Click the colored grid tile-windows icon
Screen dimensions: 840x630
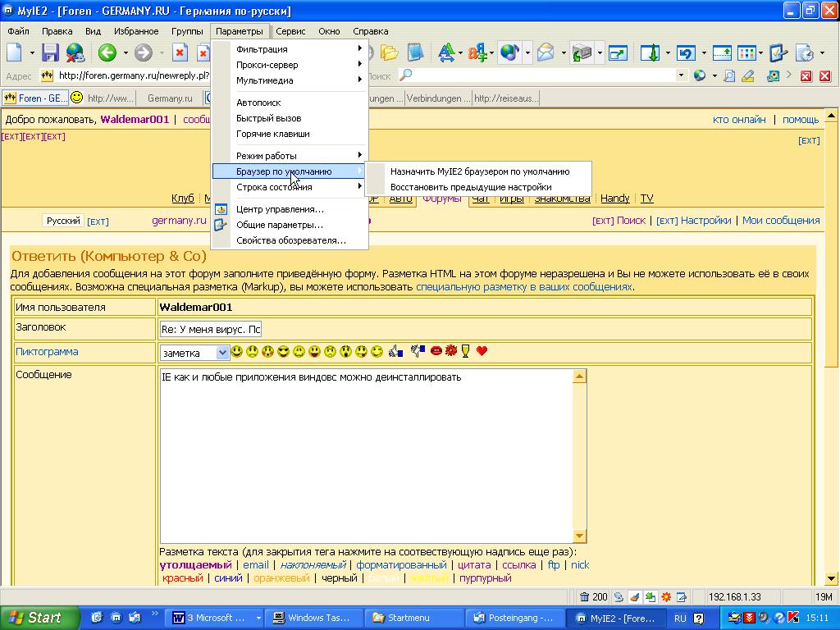point(746,52)
